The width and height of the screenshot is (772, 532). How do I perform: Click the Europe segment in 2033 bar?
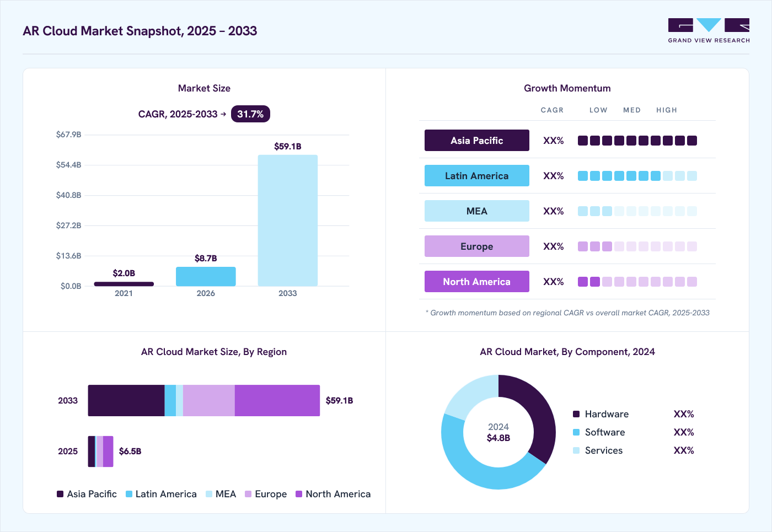(209, 401)
